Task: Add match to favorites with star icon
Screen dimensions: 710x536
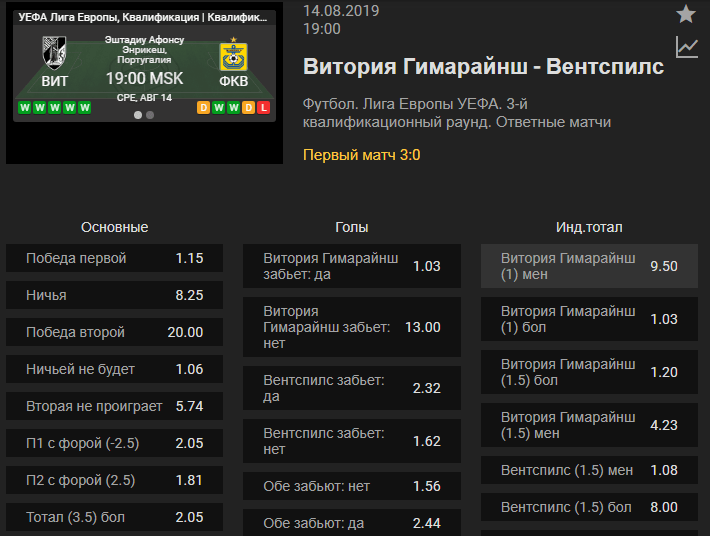Action: 686,14
